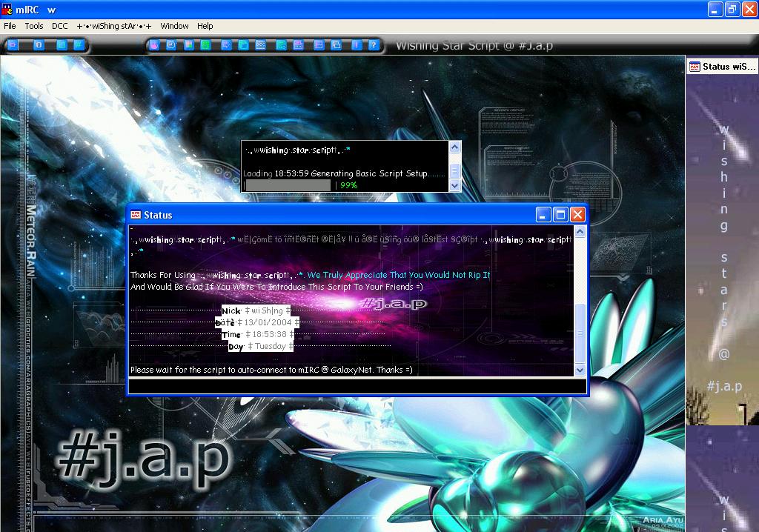Click the exclamation mark toolbar icon

[357, 45]
